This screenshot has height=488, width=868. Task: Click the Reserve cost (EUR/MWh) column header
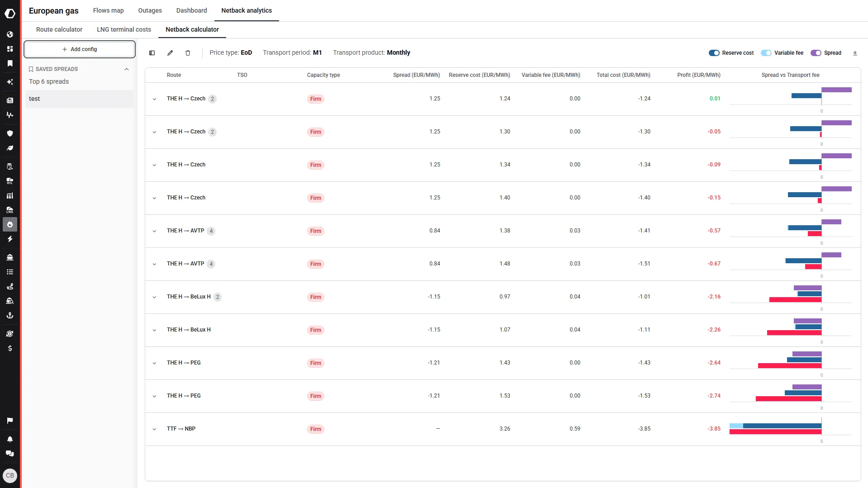coord(479,75)
